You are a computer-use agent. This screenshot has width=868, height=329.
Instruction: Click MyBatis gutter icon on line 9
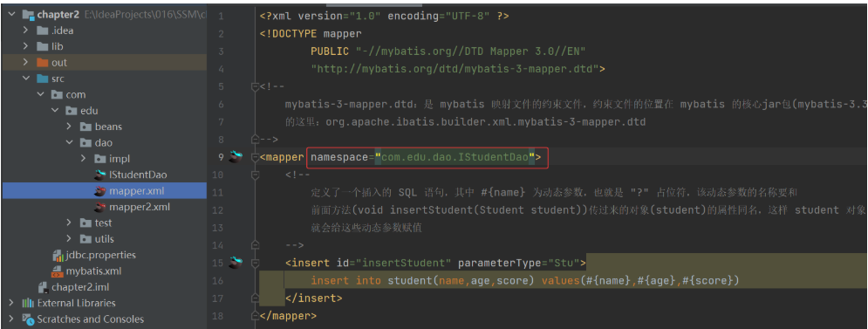point(236,157)
